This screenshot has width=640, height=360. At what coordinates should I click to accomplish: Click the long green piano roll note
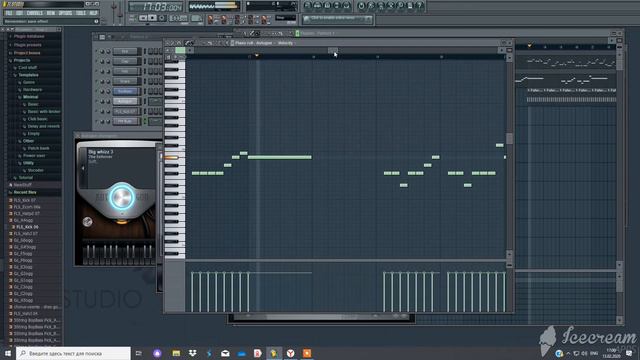280,157
